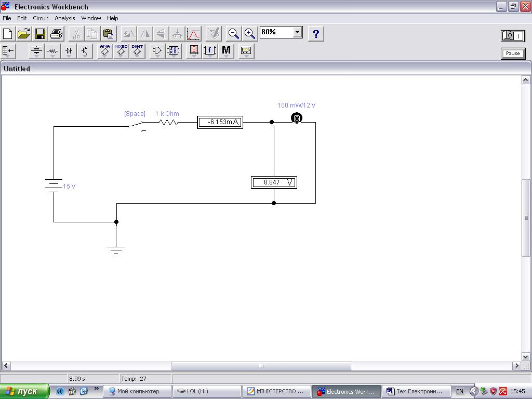Click the horizontal scrollbar right arrow
532x399 pixels.
click(516, 366)
